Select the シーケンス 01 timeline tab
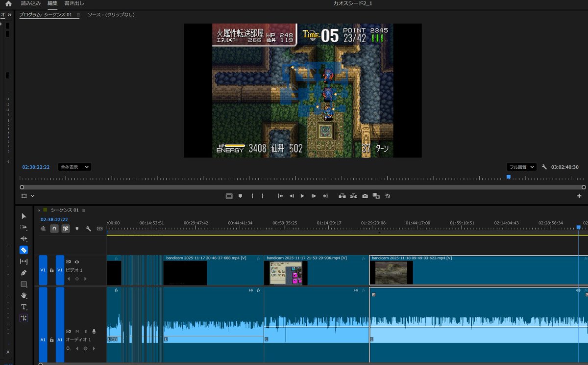The image size is (588, 365). (x=65, y=210)
